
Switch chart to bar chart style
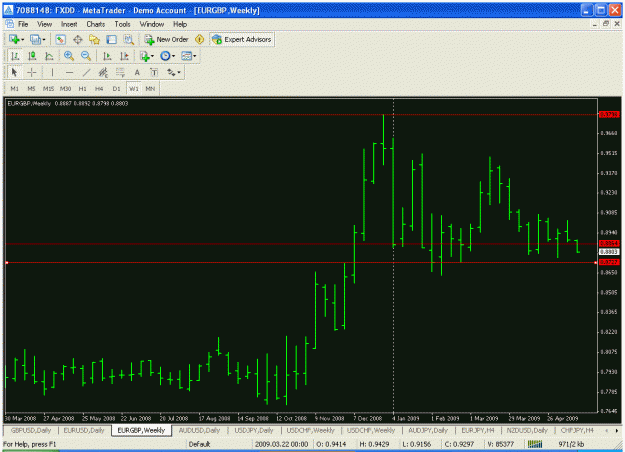(15, 56)
